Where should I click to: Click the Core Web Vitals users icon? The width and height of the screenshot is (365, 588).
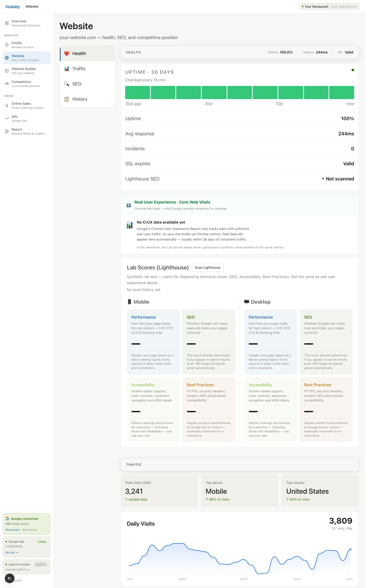click(x=129, y=205)
